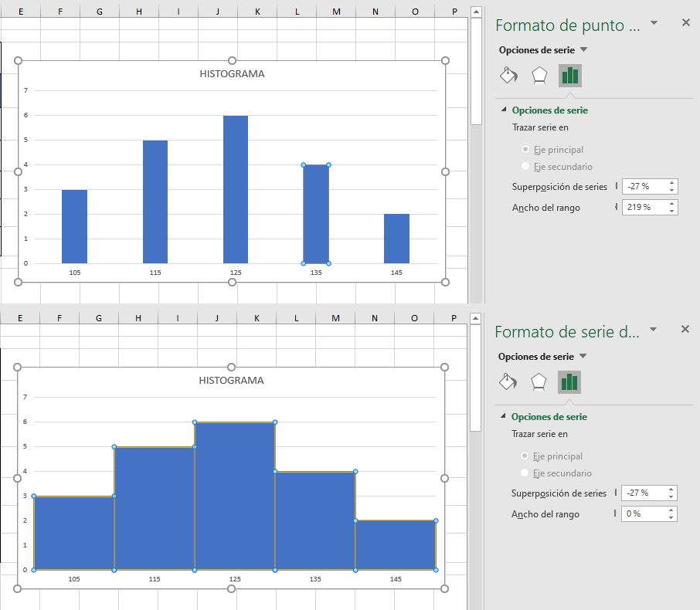Select column header F in upper sheet

(x=60, y=12)
